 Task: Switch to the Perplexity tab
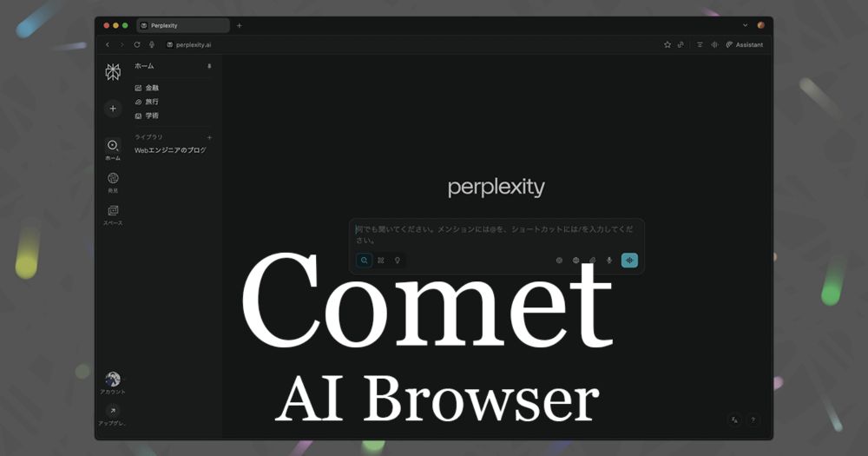click(x=182, y=25)
